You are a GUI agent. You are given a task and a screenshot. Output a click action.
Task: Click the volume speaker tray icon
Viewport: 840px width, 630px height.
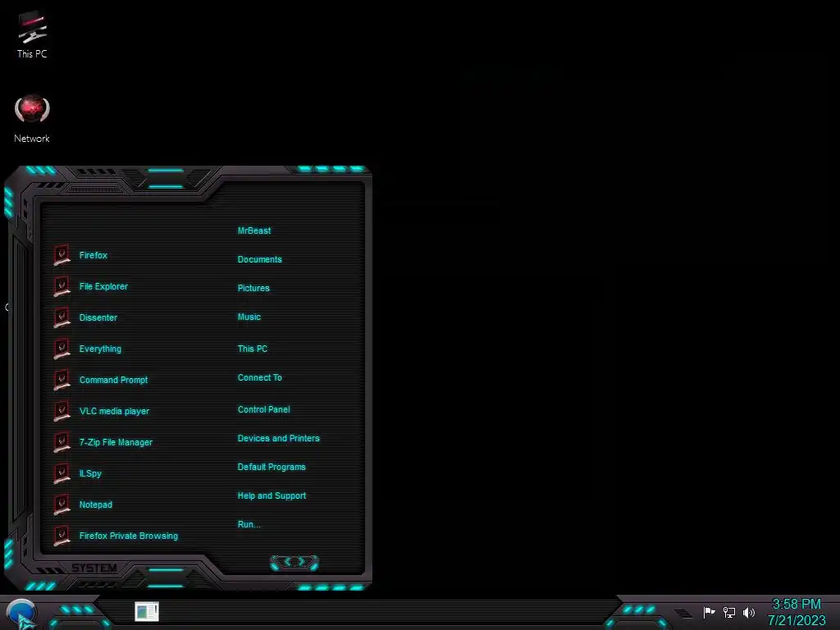[x=749, y=612]
